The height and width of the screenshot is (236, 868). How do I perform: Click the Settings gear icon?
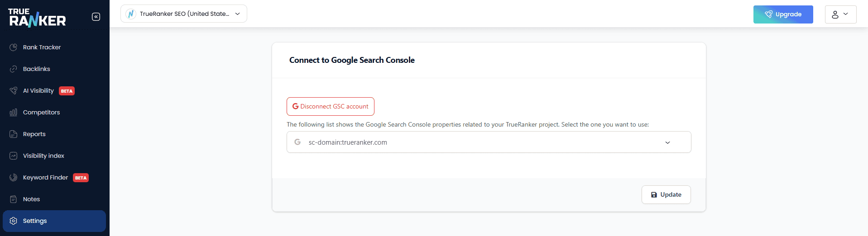14,221
